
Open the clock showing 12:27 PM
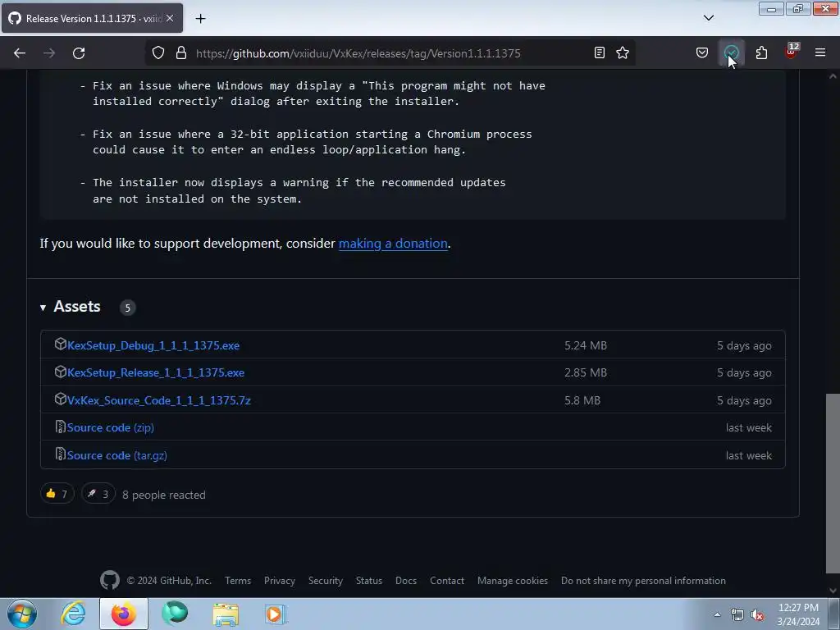(798, 614)
